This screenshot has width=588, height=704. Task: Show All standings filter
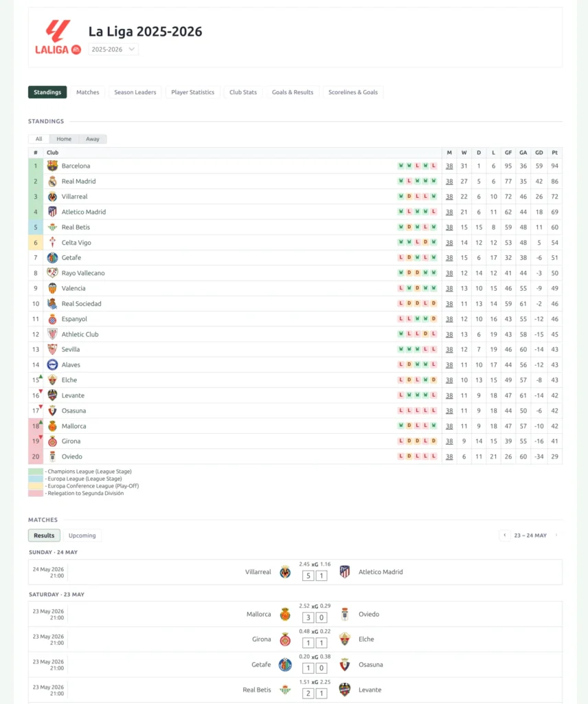click(x=39, y=139)
